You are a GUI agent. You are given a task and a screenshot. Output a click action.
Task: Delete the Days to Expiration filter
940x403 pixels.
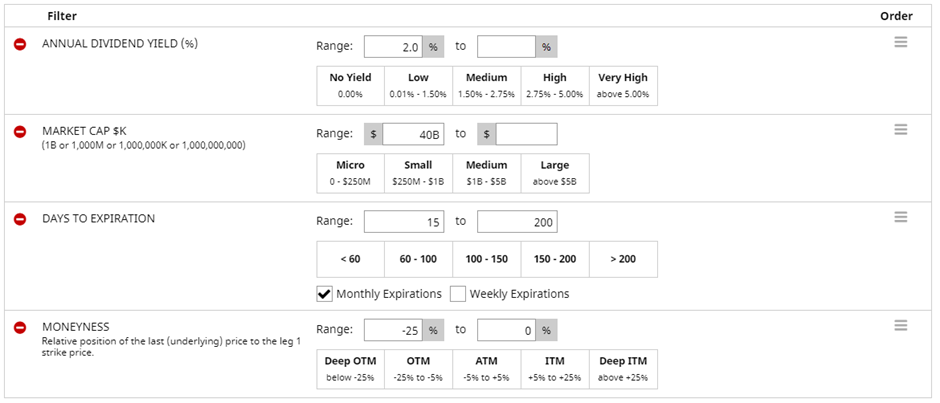(20, 219)
